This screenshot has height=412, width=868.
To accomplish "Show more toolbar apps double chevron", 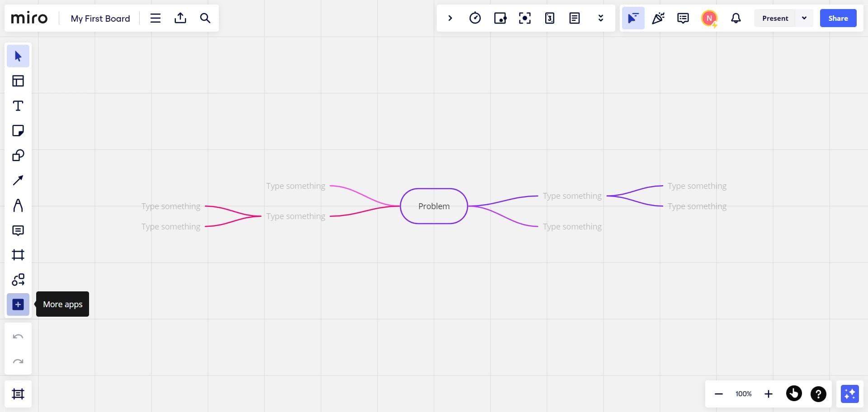I will pyautogui.click(x=600, y=18).
